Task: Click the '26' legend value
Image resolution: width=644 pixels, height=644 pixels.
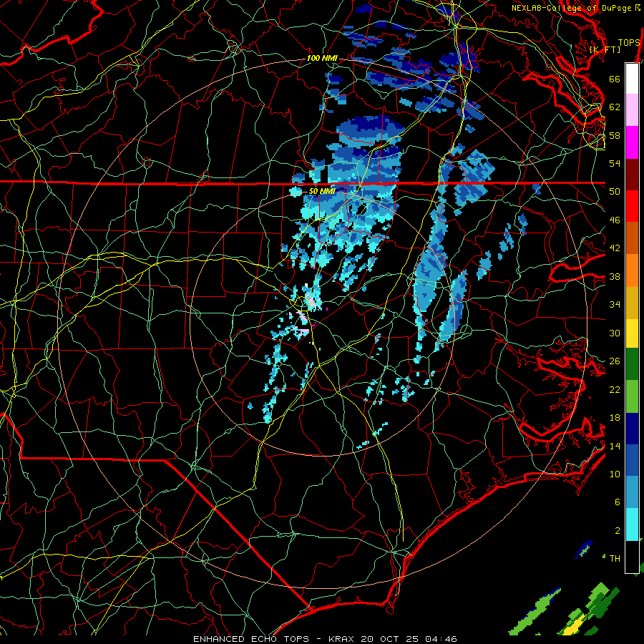Action: 615,361
